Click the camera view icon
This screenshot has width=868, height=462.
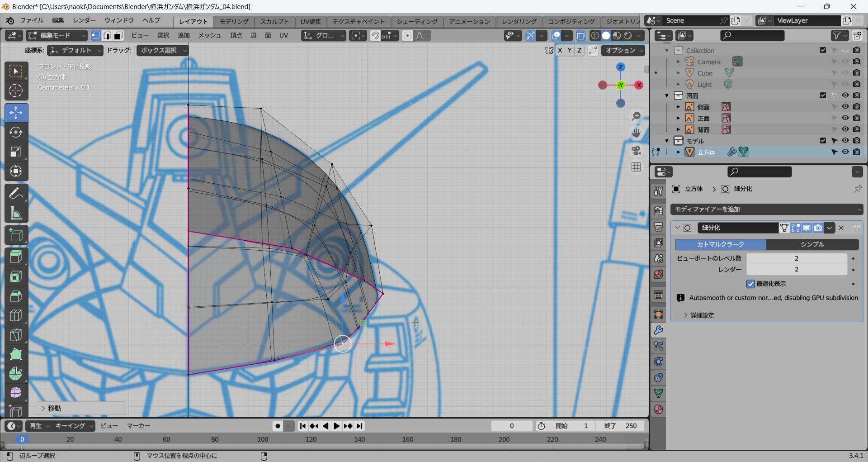click(x=636, y=150)
